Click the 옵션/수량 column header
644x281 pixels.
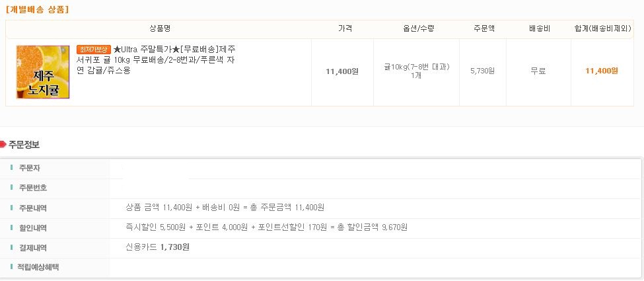click(x=419, y=29)
